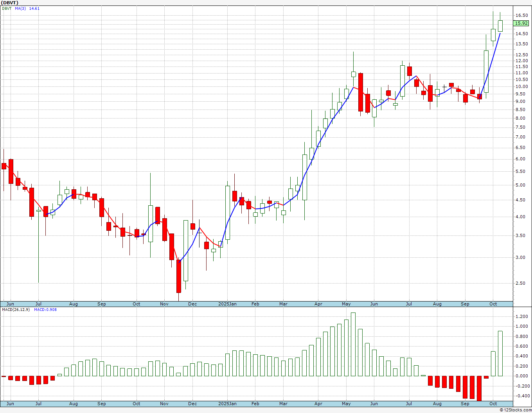Click the 0.800 MACD axis label

(x=522, y=336)
